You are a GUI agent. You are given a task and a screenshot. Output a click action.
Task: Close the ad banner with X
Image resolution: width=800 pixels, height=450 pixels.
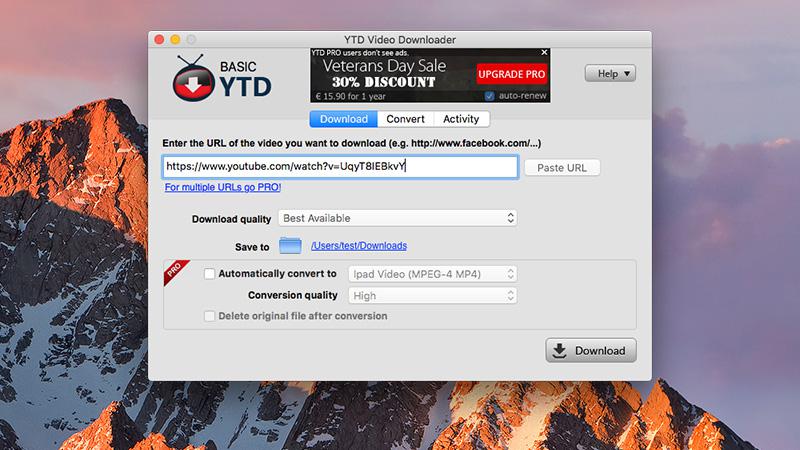(544, 52)
